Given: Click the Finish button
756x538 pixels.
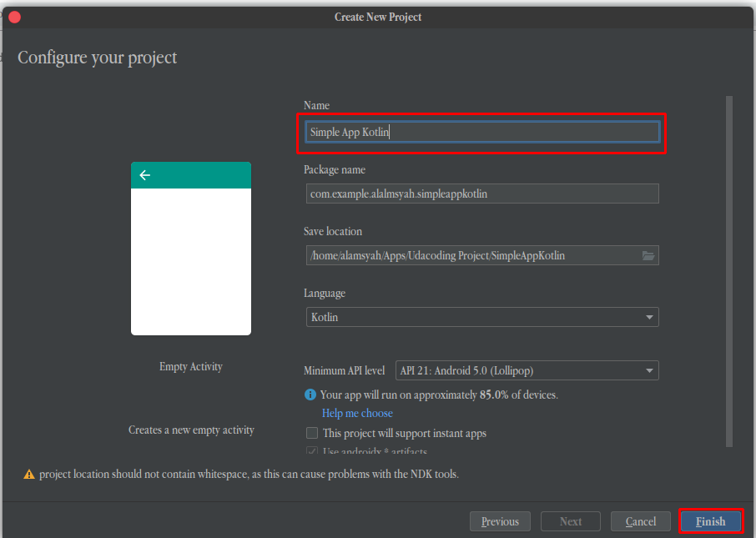Looking at the screenshot, I should [x=711, y=521].
